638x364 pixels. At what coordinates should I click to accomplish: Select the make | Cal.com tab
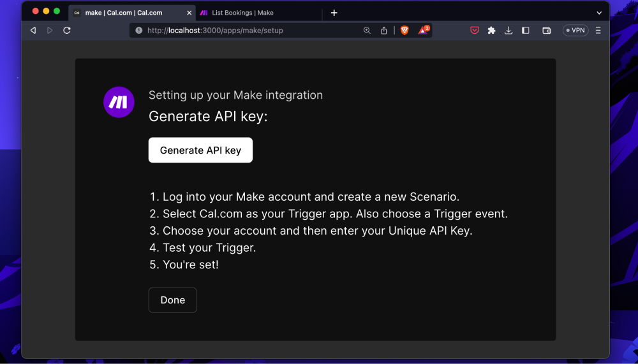[123, 13]
